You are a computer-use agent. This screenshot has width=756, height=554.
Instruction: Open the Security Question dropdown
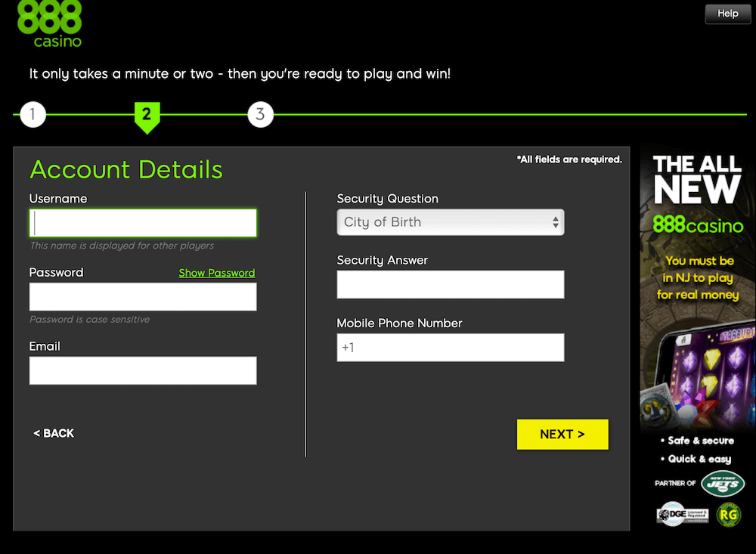pyautogui.click(x=451, y=222)
